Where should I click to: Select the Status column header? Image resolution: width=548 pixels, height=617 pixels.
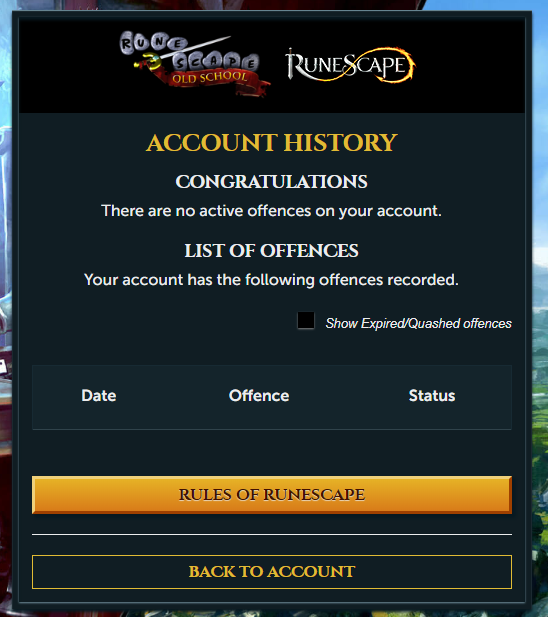click(432, 395)
